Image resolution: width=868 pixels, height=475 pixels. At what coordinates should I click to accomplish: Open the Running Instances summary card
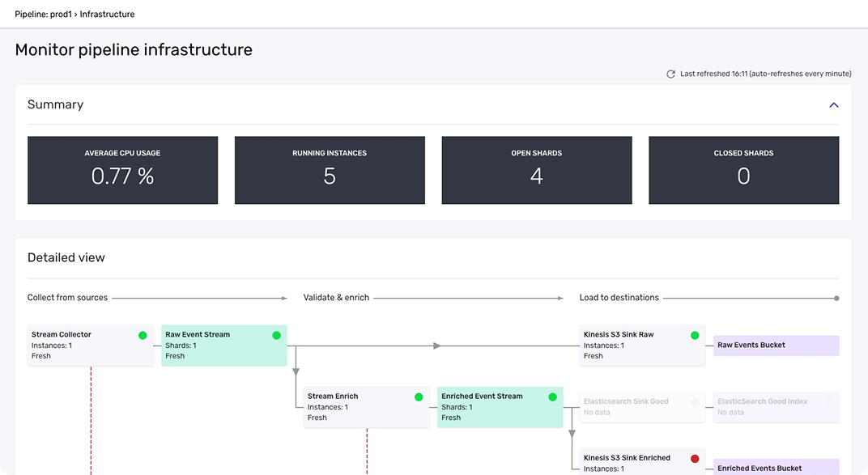pyautogui.click(x=330, y=170)
